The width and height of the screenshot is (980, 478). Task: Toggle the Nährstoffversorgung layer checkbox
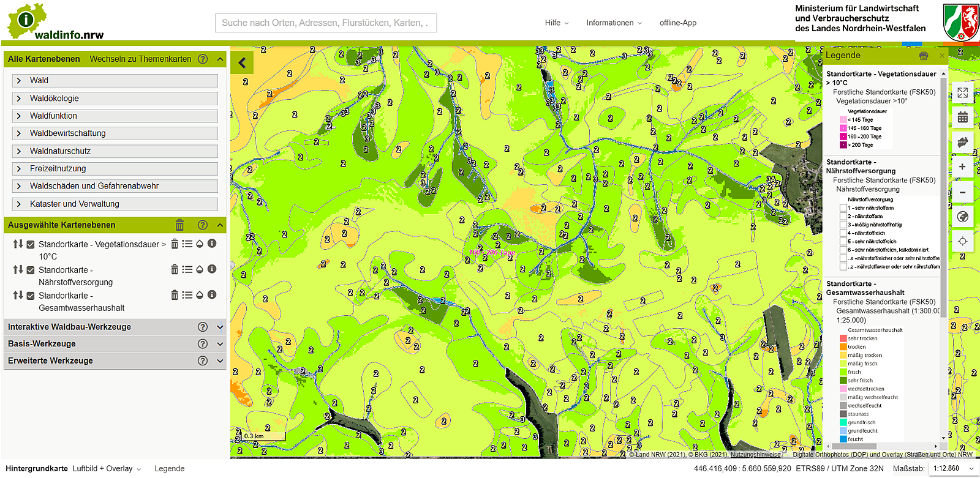[x=31, y=270]
